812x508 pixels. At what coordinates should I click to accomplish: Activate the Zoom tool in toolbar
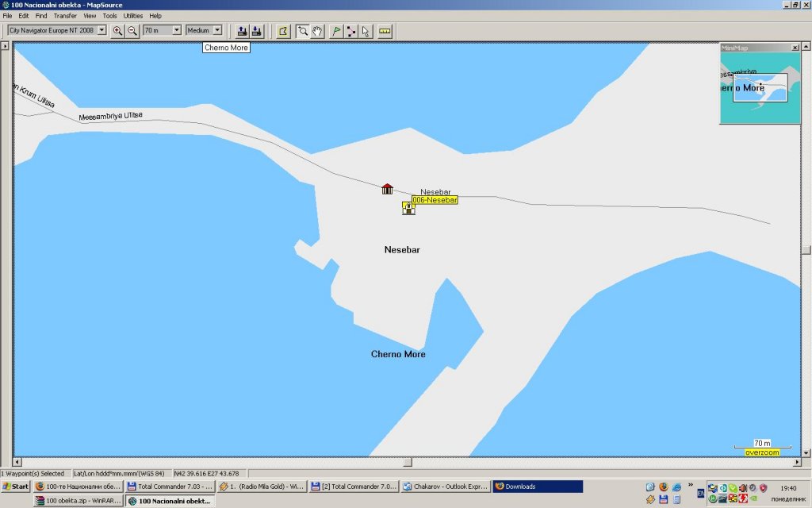pos(302,31)
